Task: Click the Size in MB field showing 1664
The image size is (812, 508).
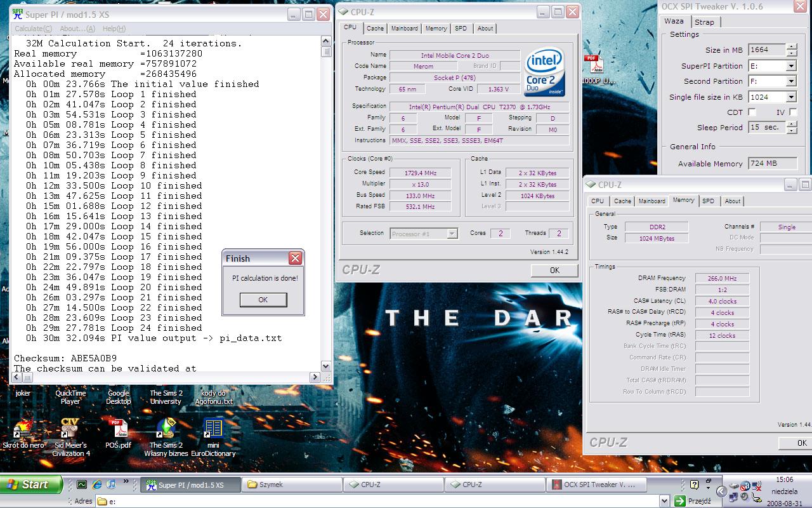Action: 767,50
